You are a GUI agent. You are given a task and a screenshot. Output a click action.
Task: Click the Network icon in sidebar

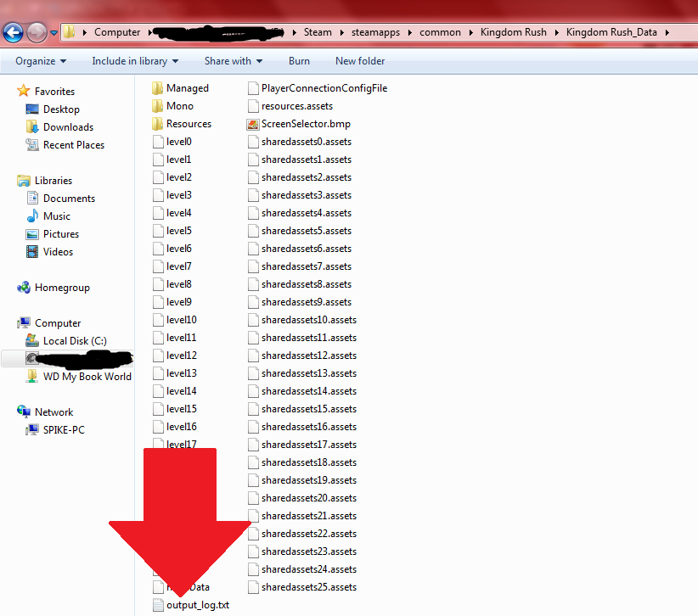(x=23, y=412)
